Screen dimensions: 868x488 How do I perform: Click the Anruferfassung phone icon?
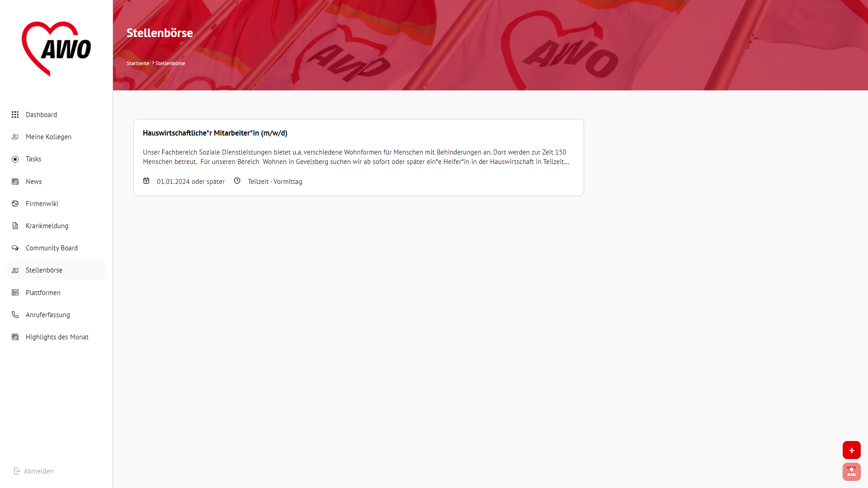click(x=15, y=315)
